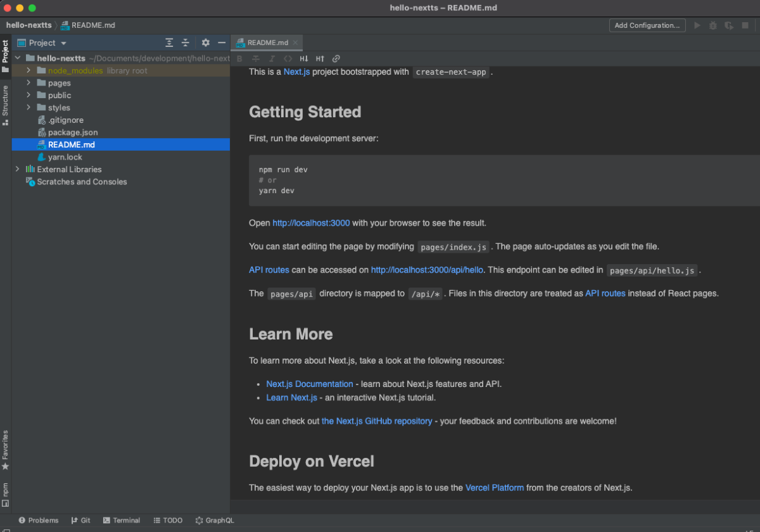Select yarn.lock in project tree

(x=65, y=157)
